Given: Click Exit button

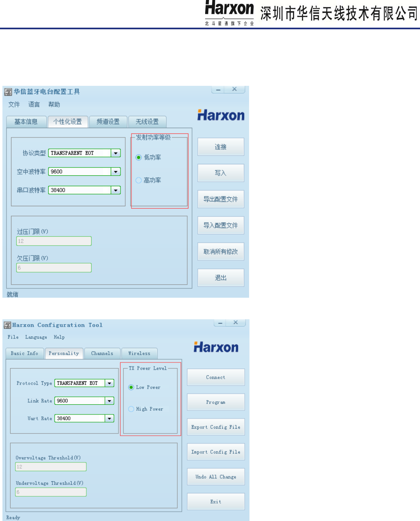Looking at the screenshot, I should [x=216, y=502].
